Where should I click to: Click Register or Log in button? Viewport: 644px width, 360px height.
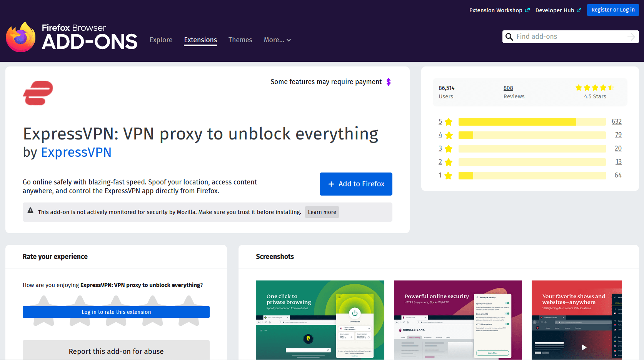pos(613,10)
